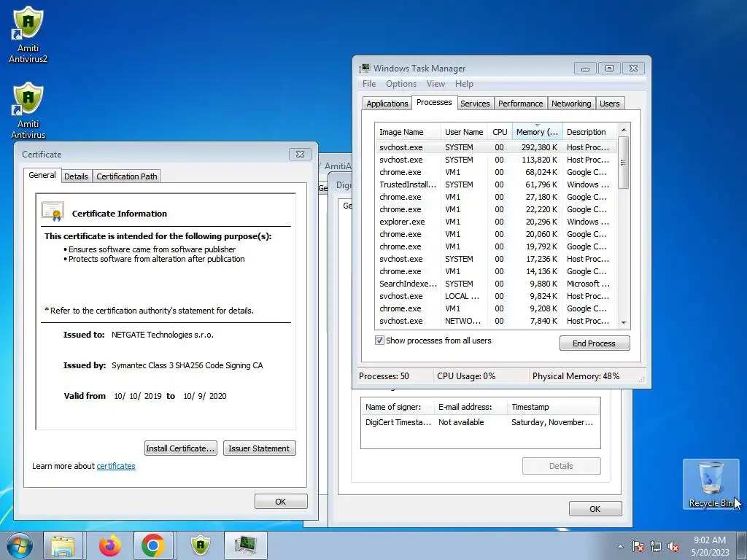
Task: Follow the certificates help link
Action: 116,466
